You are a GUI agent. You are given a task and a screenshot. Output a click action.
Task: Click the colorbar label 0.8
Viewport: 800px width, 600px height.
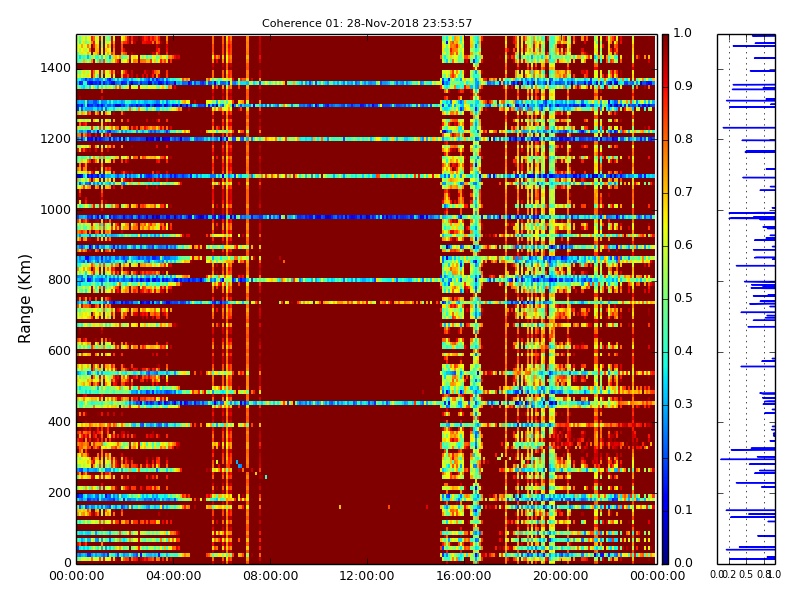pos(683,139)
